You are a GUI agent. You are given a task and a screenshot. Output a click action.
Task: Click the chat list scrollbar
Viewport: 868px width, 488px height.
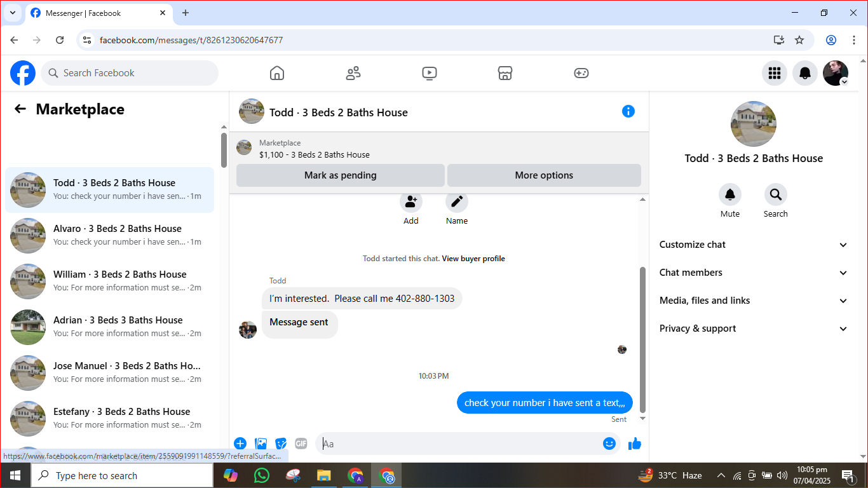pyautogui.click(x=224, y=150)
